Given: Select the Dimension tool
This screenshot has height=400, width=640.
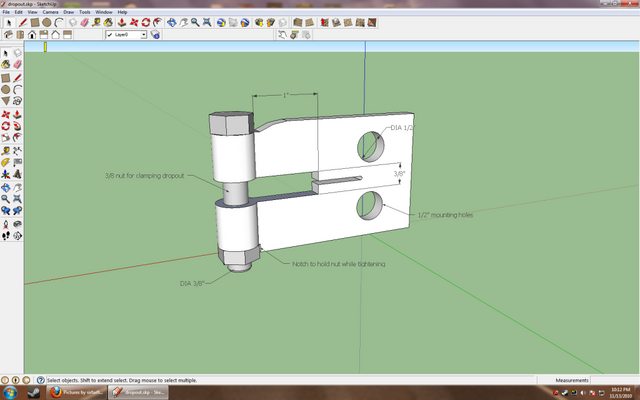Looking at the screenshot, I should [17, 151].
